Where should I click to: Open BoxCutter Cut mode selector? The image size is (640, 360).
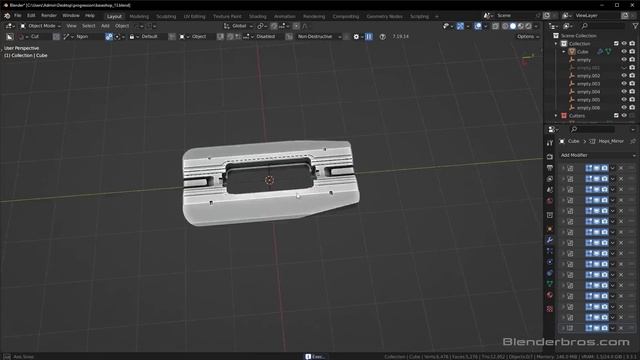pyautogui.click(x=34, y=36)
